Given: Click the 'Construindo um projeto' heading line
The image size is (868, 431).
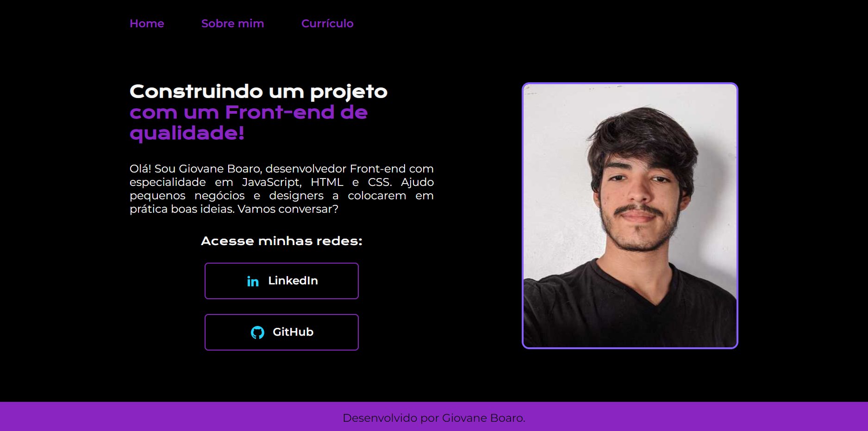Looking at the screenshot, I should coord(258,92).
